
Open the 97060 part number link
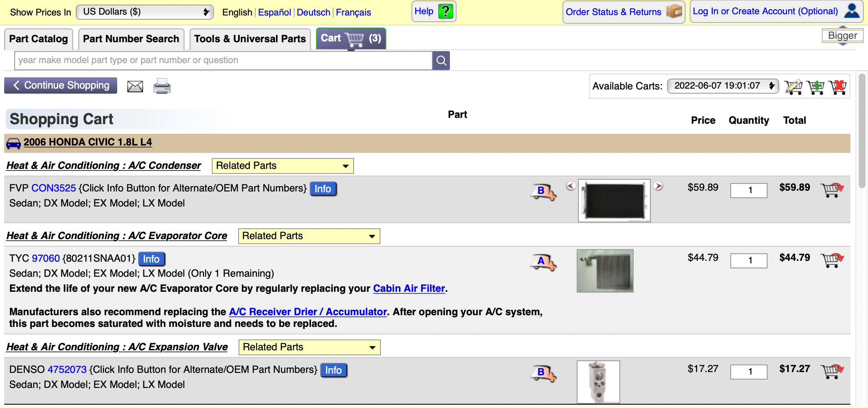click(x=46, y=258)
